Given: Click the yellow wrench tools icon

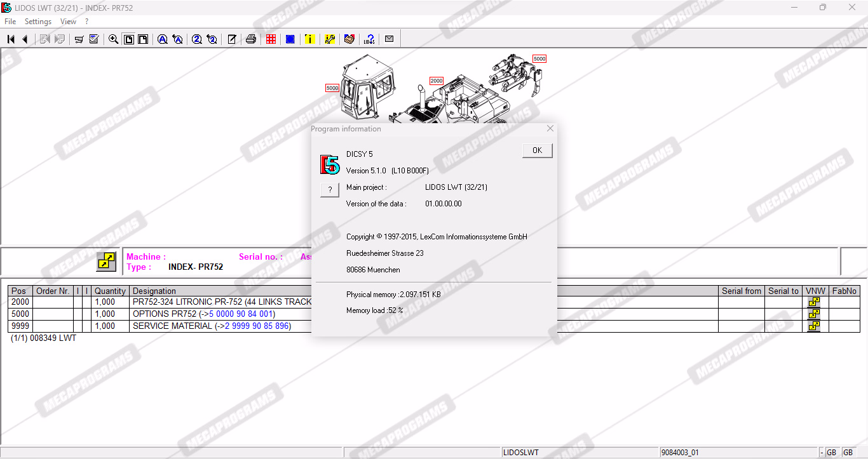Looking at the screenshot, I should tap(330, 39).
